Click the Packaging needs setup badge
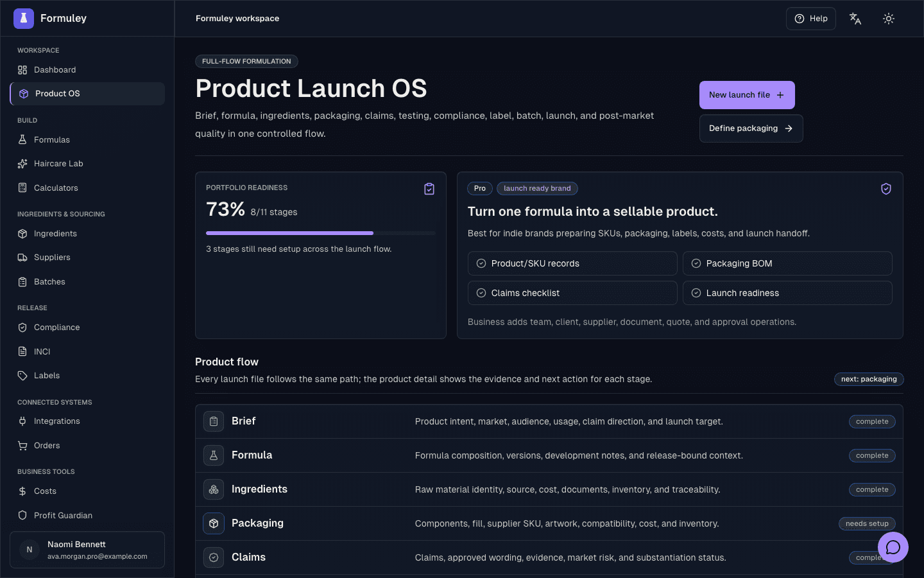 [x=867, y=523]
